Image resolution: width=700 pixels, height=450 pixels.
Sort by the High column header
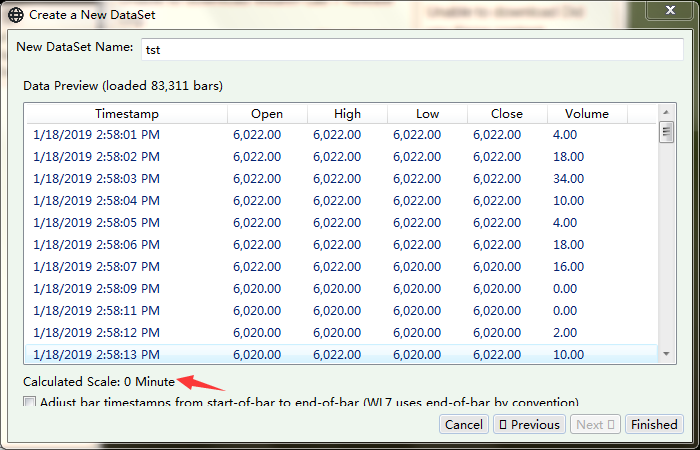click(347, 113)
